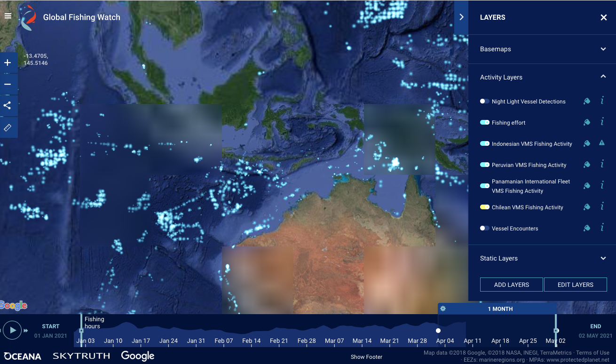This screenshot has height=364, width=616.
Task: Click the share map icon
Action: coord(8,105)
